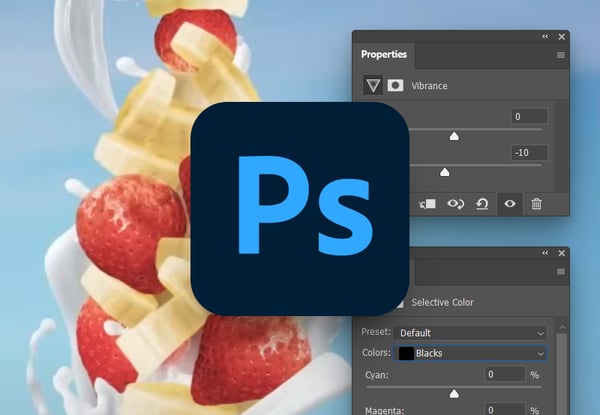Click the Photoshop Ps logo

pos(300,208)
